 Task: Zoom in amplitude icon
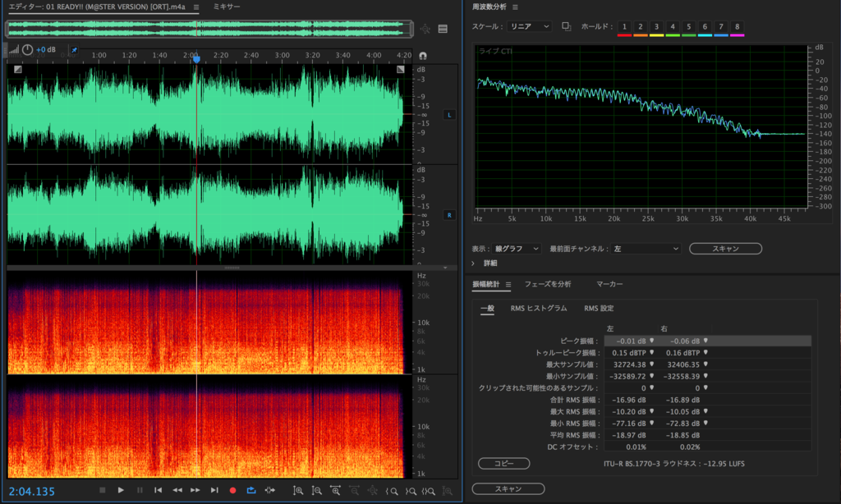pyautogui.click(x=298, y=491)
